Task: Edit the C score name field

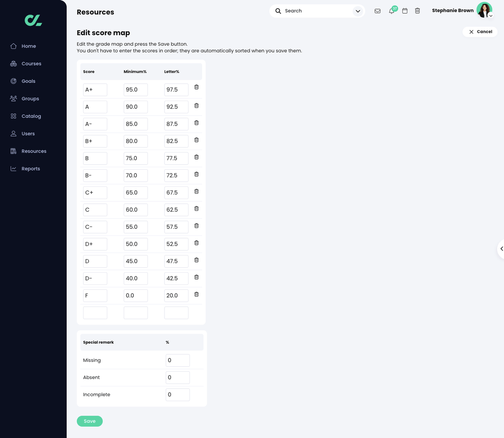Action: (x=95, y=210)
